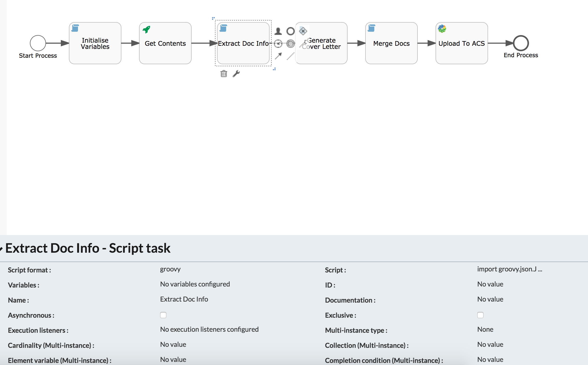
Task: Click the Generate Cover Letter task icon
Action: pyautogui.click(x=321, y=43)
